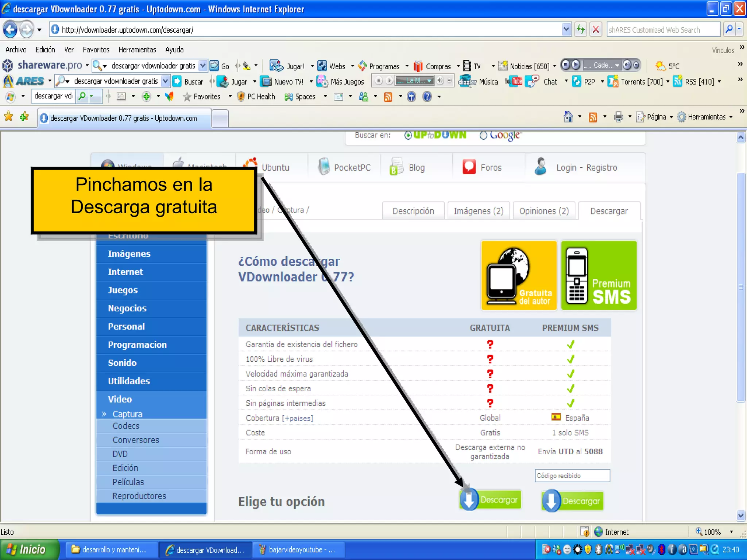The height and width of the screenshot is (560, 747).
Task: Expand ARES toolbar search box dropdown
Action: point(166,81)
